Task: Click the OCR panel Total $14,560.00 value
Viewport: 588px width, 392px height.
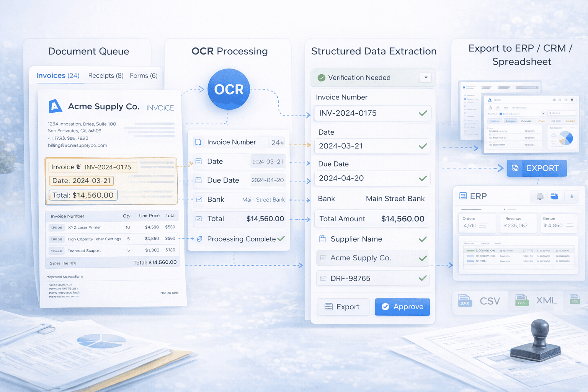Action: pyautogui.click(x=265, y=219)
